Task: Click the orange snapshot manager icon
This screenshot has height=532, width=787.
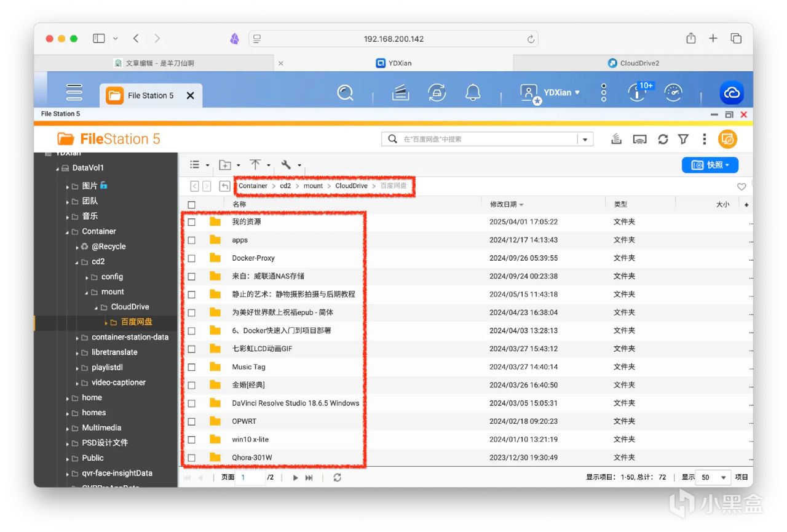Action: point(727,139)
